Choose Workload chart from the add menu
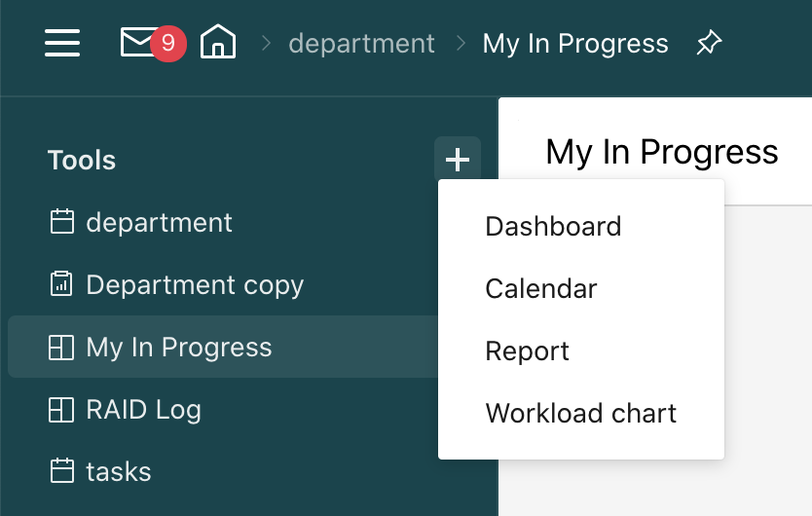Screen dimensions: 812x516 pos(581,413)
